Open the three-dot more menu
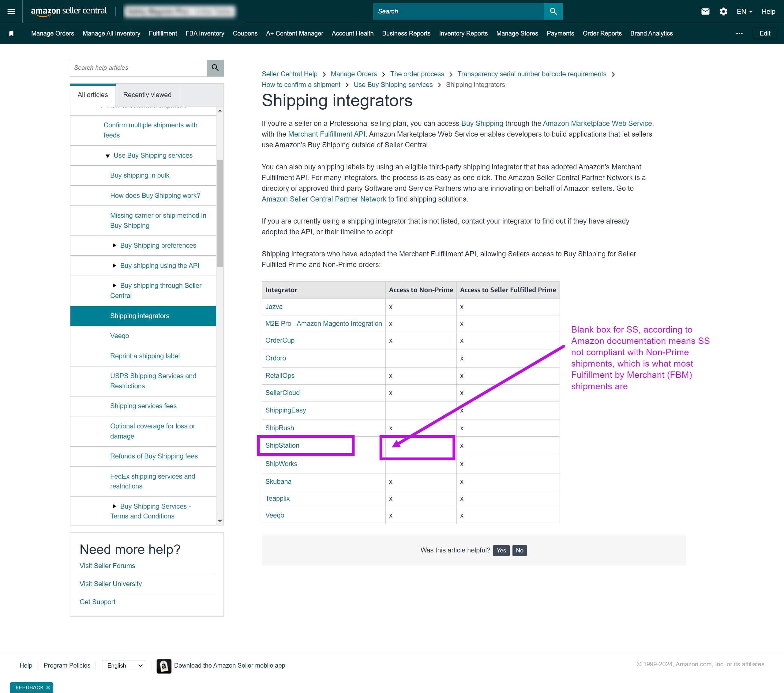 tap(739, 34)
